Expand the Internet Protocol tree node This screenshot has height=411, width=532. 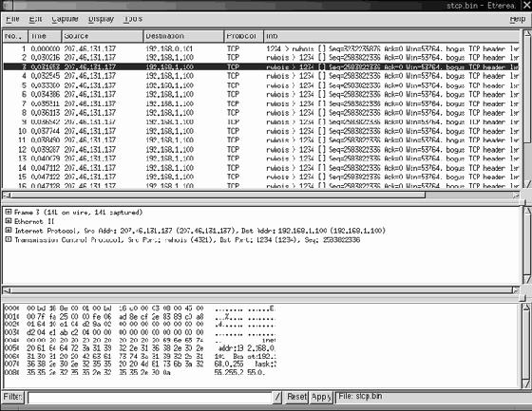[9, 231]
